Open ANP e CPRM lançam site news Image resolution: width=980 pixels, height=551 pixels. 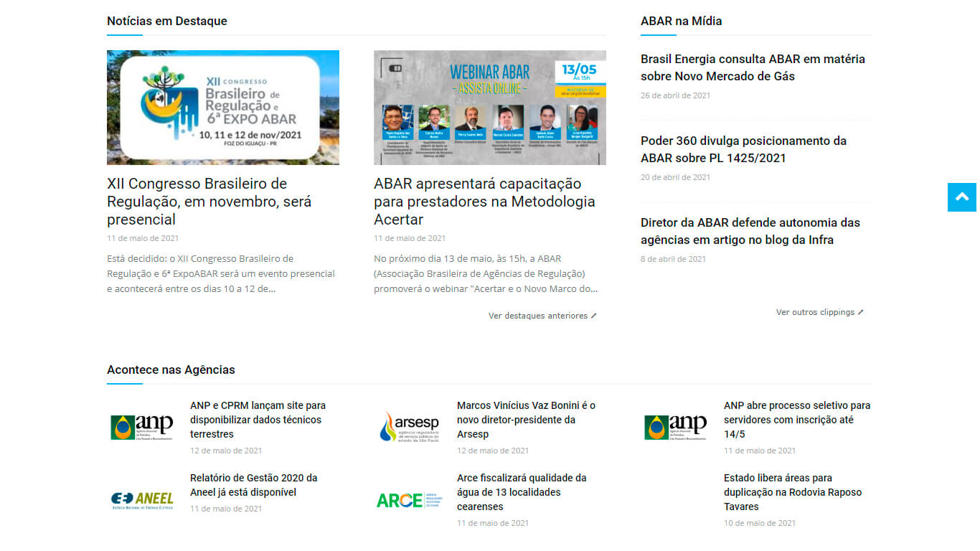[258, 420]
